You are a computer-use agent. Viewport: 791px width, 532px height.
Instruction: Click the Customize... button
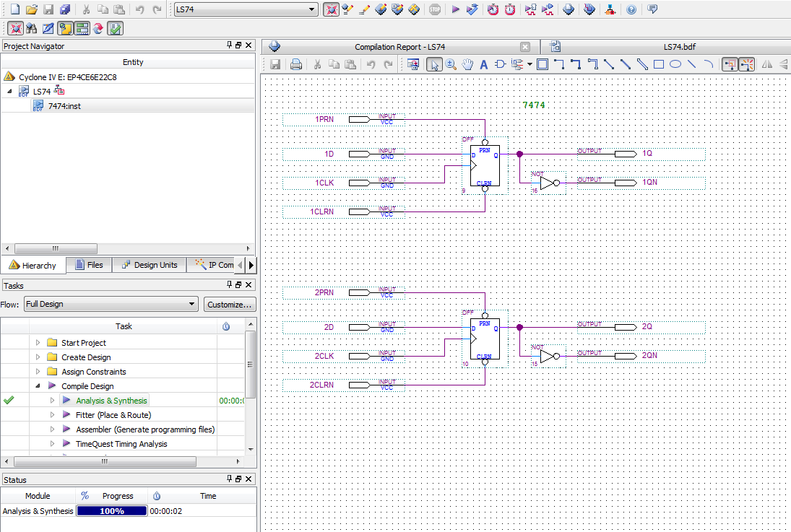230,304
